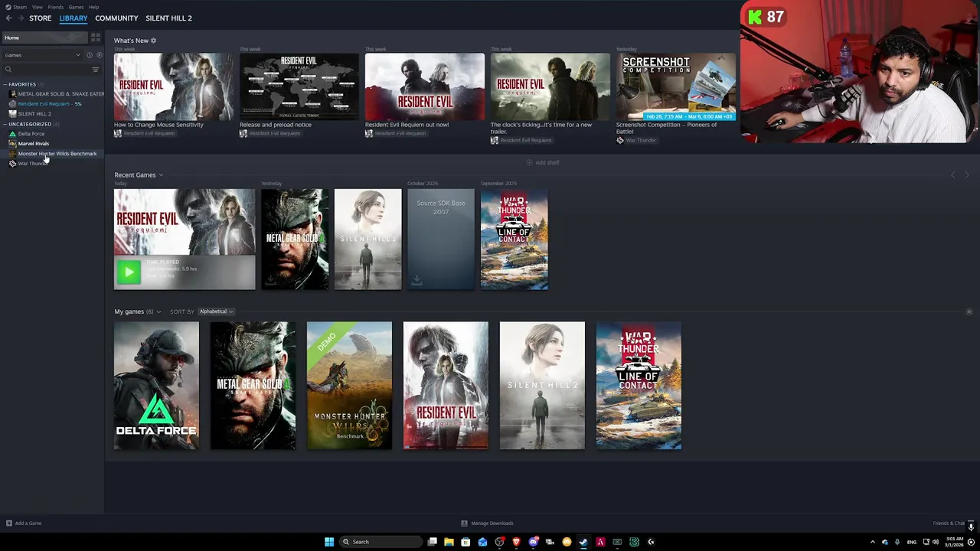The width and height of the screenshot is (980, 551).
Task: Change Alphabetical sort order dropdown
Action: (216, 311)
